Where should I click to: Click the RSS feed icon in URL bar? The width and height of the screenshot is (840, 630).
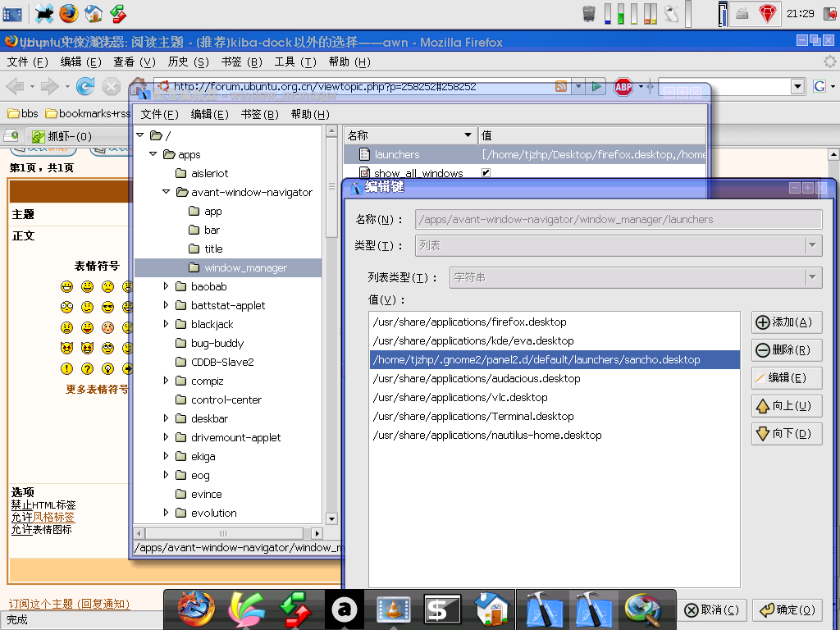click(561, 86)
